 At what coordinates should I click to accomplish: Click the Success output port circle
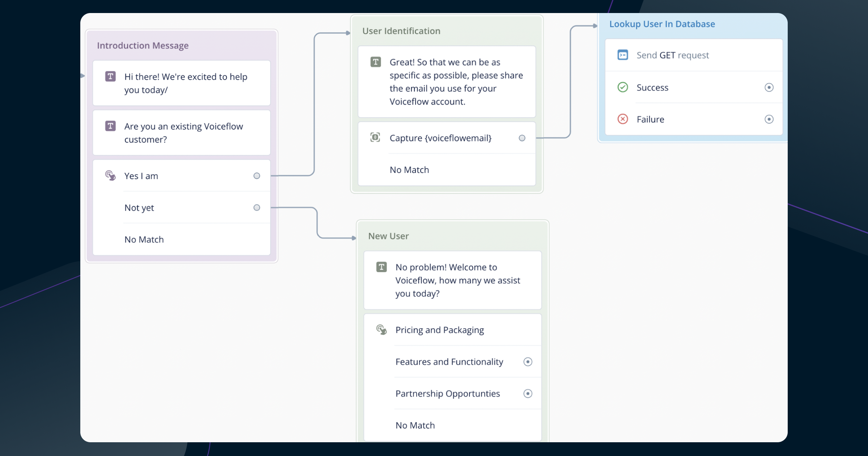(x=769, y=87)
